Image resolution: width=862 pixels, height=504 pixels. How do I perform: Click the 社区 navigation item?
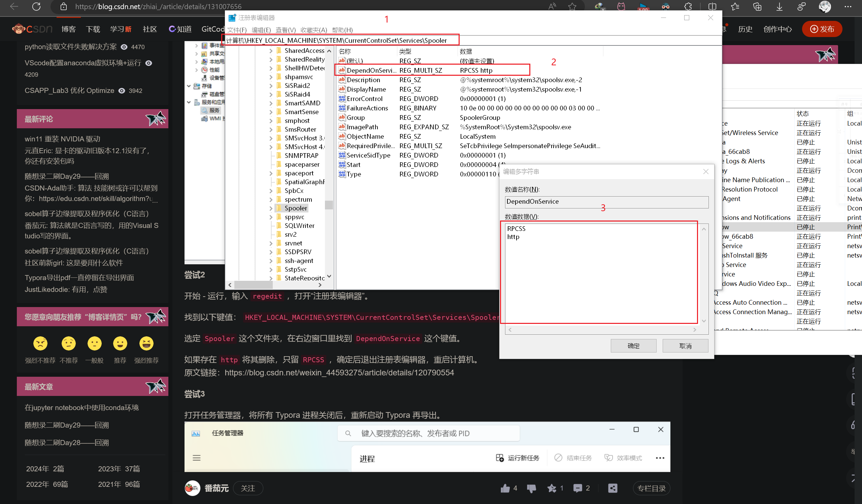150,29
